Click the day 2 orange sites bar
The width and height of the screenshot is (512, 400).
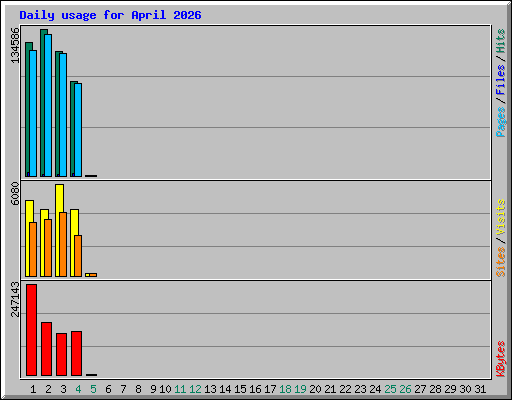48,248
